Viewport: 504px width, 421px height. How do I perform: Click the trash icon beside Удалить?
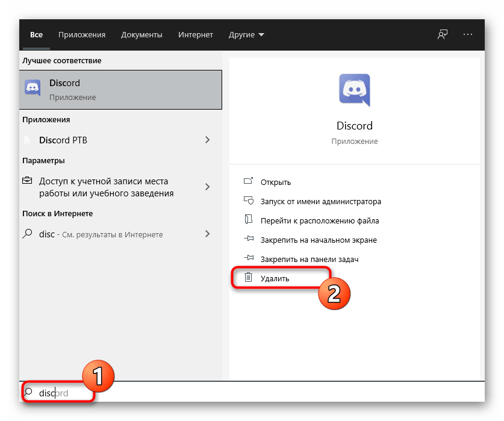coord(248,278)
